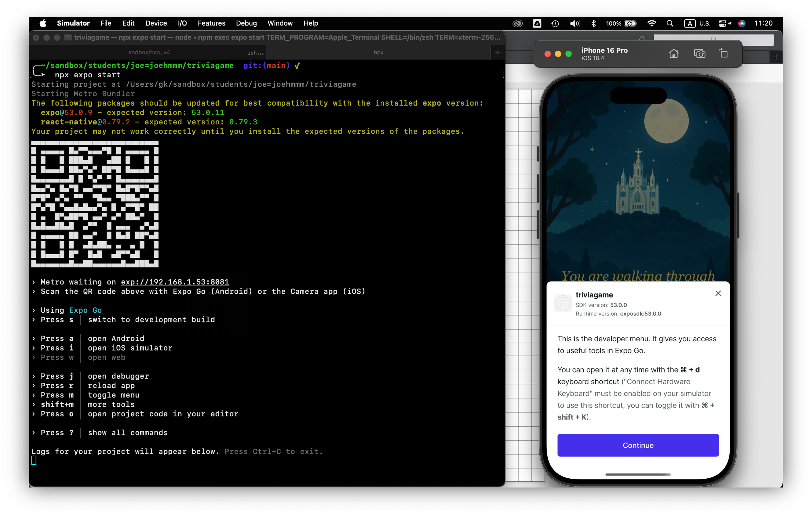The width and height of the screenshot is (812, 516).
Task: Close the triviagame developer menu sheet
Action: click(718, 293)
